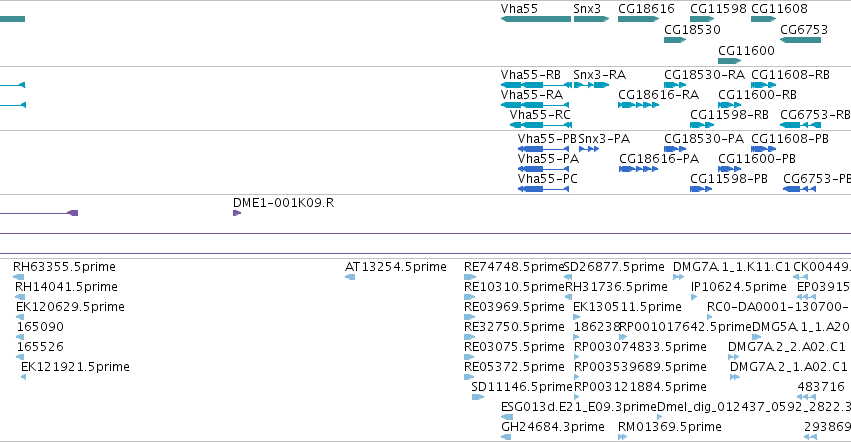
Task: Select the RE32750.5prime EST label
Action: 514,327
